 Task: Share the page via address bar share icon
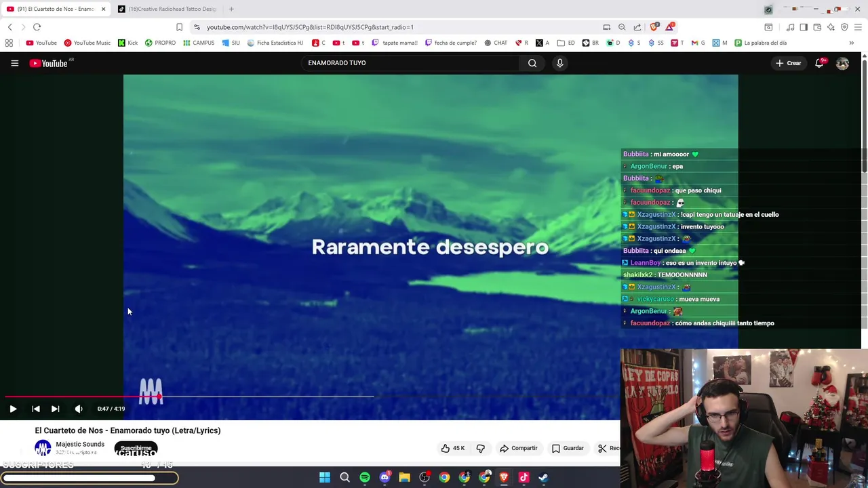pyautogui.click(x=637, y=27)
